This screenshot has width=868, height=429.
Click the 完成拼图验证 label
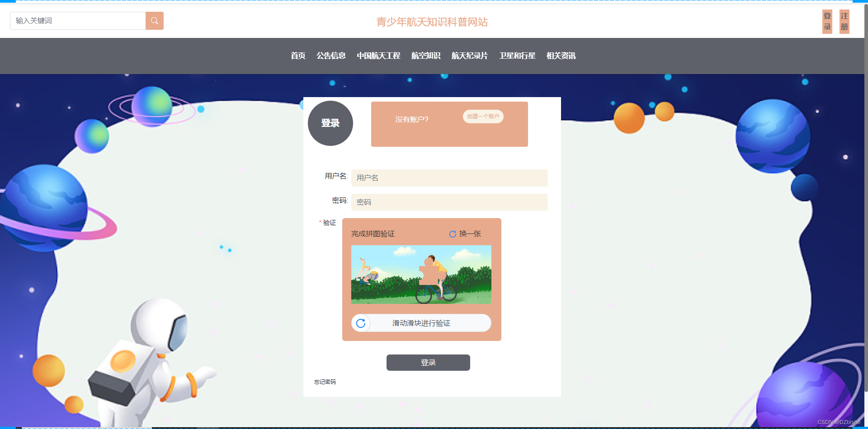[373, 234]
